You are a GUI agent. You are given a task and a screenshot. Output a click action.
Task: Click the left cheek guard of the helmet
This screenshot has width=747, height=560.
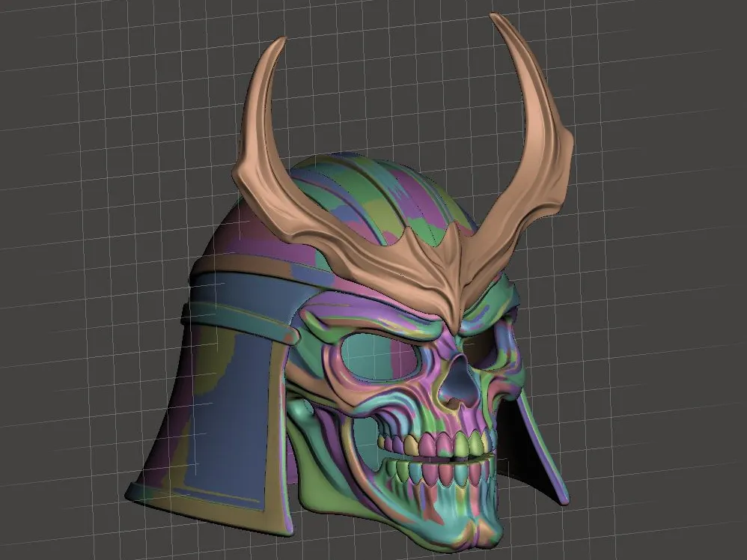coord(225,397)
